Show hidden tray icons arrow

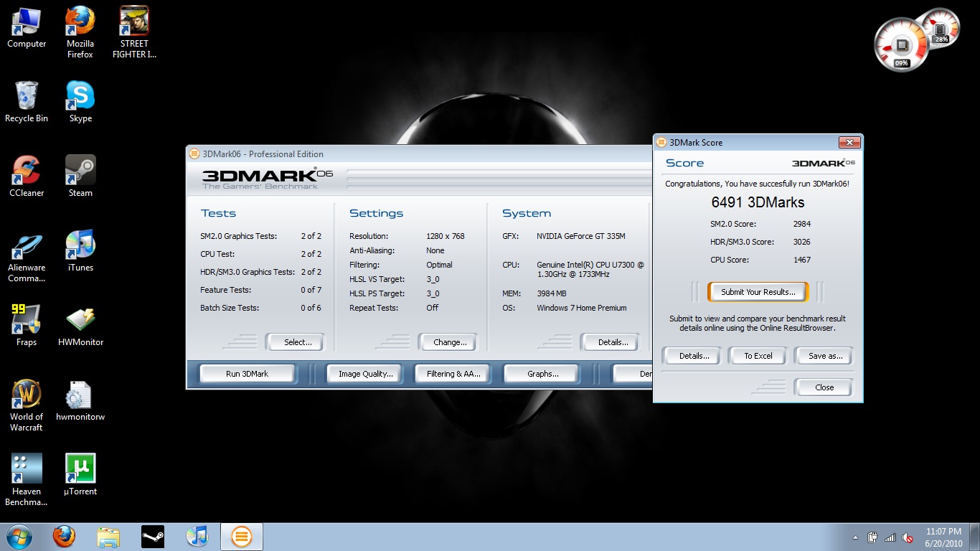pos(855,537)
